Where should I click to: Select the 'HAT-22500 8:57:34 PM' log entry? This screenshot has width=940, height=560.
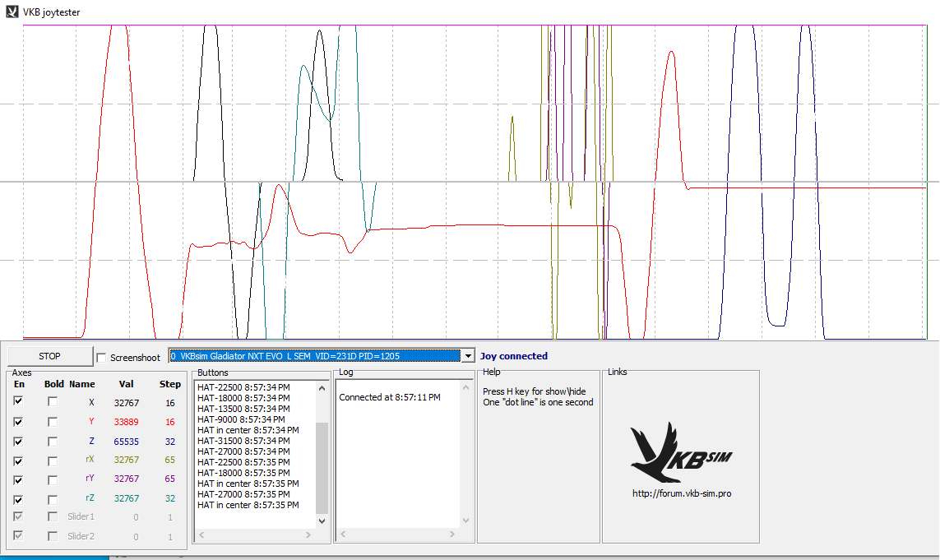pos(243,387)
